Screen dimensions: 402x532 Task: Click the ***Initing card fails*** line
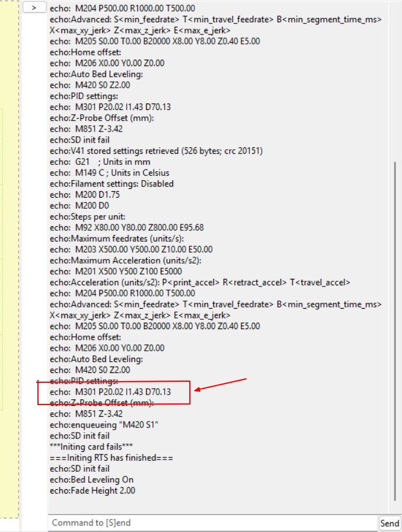pos(91,447)
